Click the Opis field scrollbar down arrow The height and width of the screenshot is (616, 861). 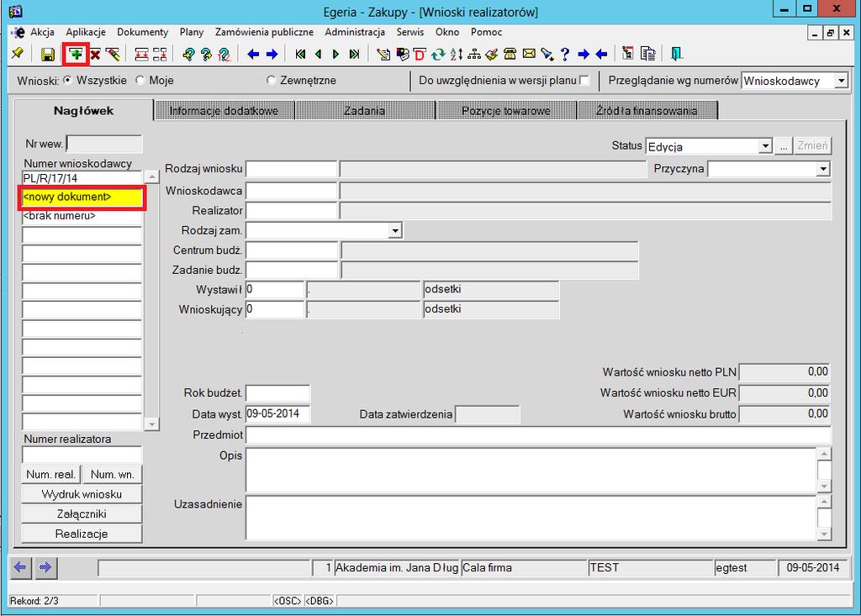824,486
